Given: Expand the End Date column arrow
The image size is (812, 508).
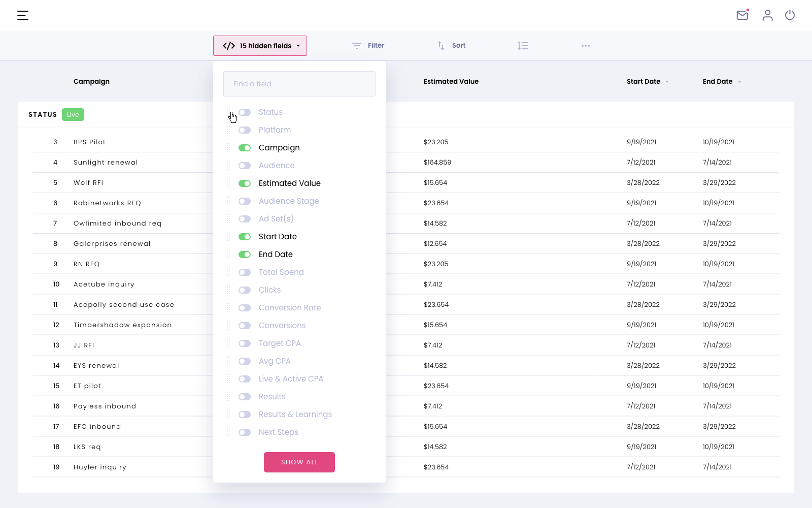Looking at the screenshot, I should pos(739,82).
